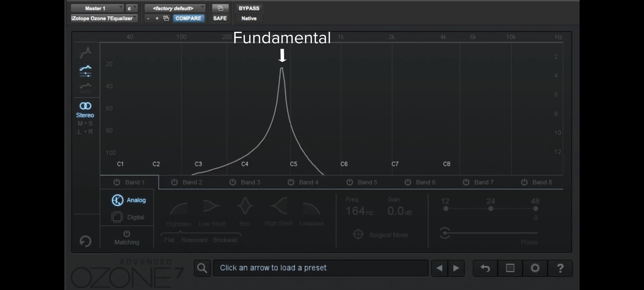This screenshot has width=644, height=290.
Task: Click the C6 note label on the graph
Action: click(x=344, y=164)
